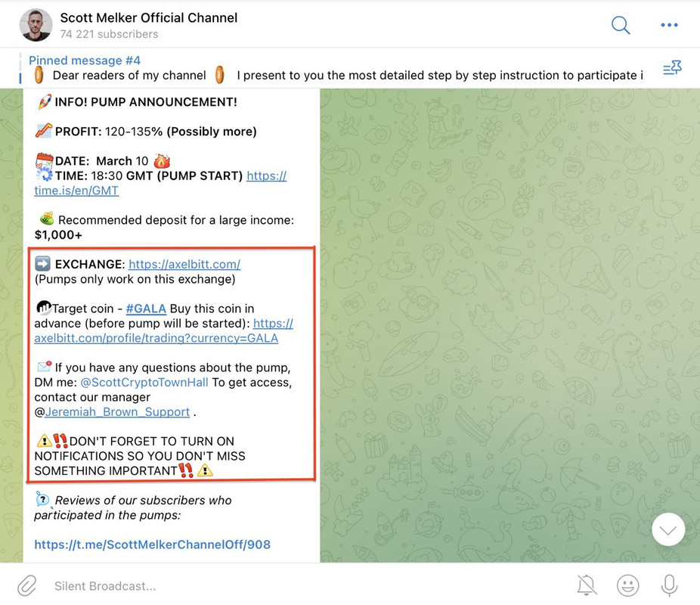700x605 pixels.
Task: Click the 'Pumps only work on this exchange' text
Action: [x=135, y=279]
